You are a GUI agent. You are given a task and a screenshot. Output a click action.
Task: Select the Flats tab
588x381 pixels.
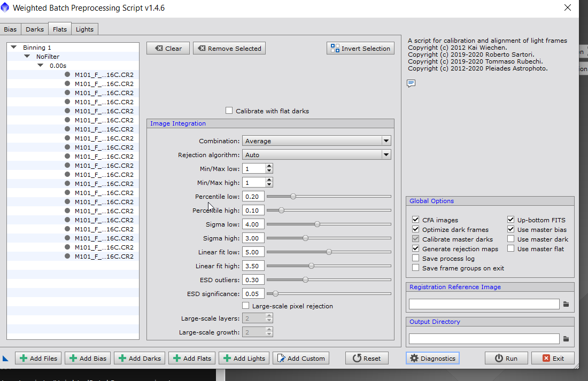[60, 29]
